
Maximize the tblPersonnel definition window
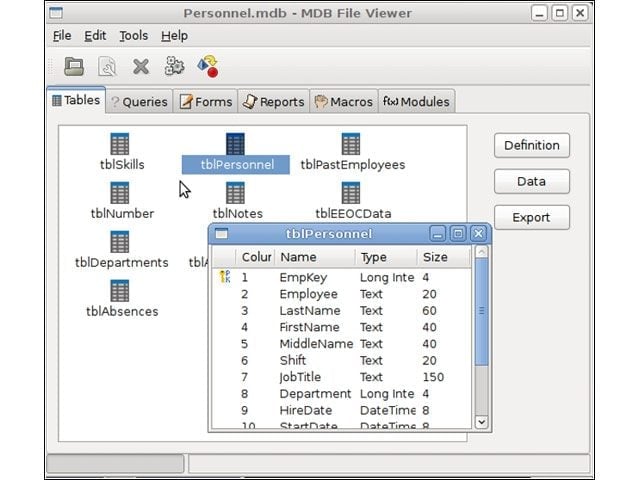click(458, 234)
